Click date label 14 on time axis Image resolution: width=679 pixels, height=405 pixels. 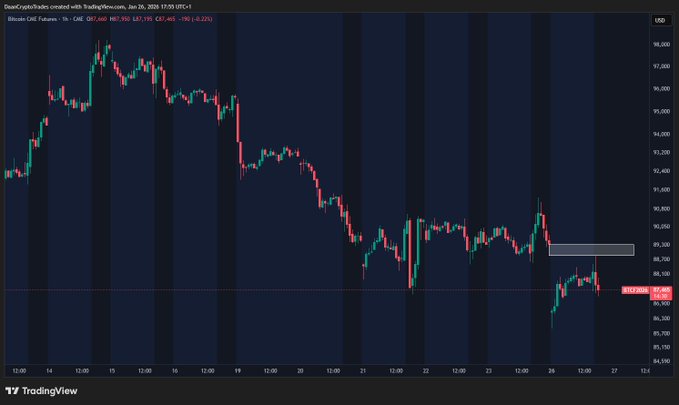(49, 371)
